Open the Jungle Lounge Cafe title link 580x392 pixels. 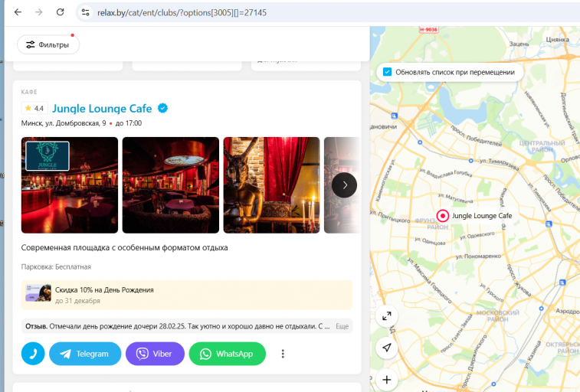point(102,108)
